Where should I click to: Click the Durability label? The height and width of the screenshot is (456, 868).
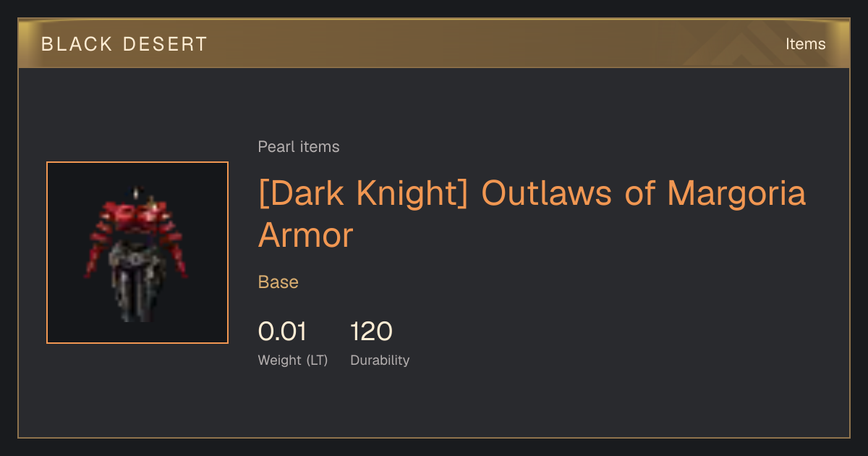pos(380,360)
